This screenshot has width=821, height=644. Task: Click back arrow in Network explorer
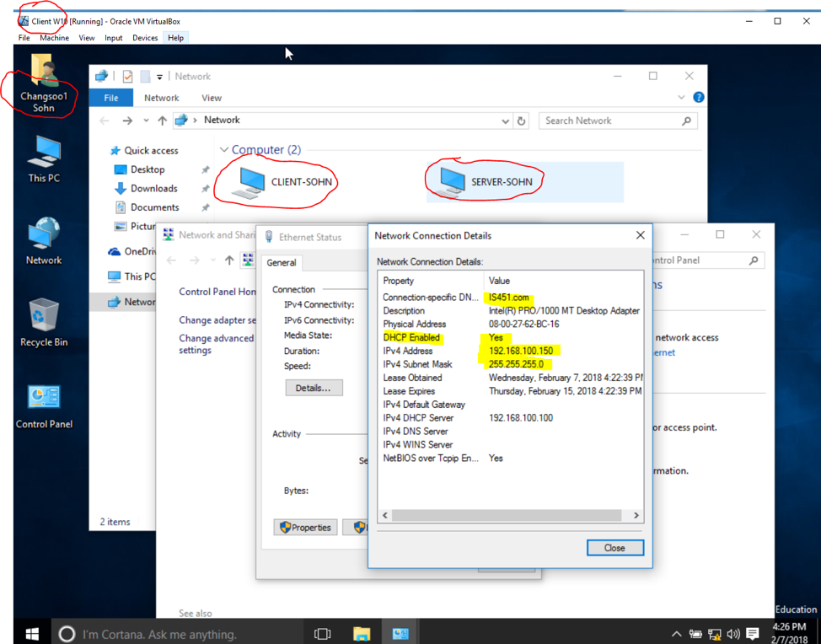[105, 121]
